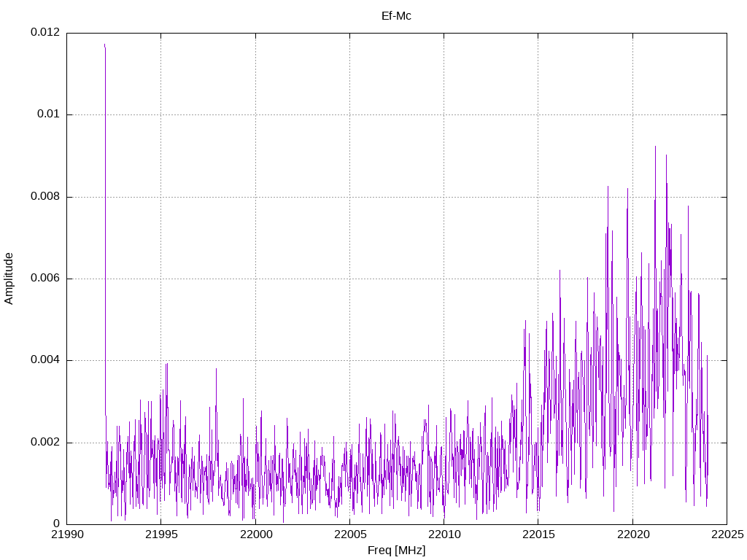
Task: Click the y-axis tick value 0.008
Action: coord(45,196)
